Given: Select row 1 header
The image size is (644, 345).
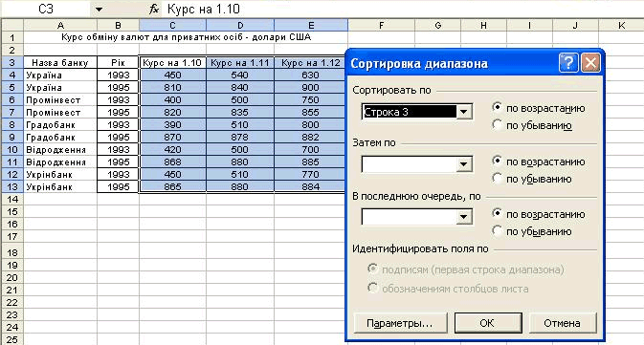Looking at the screenshot, I should [12, 37].
